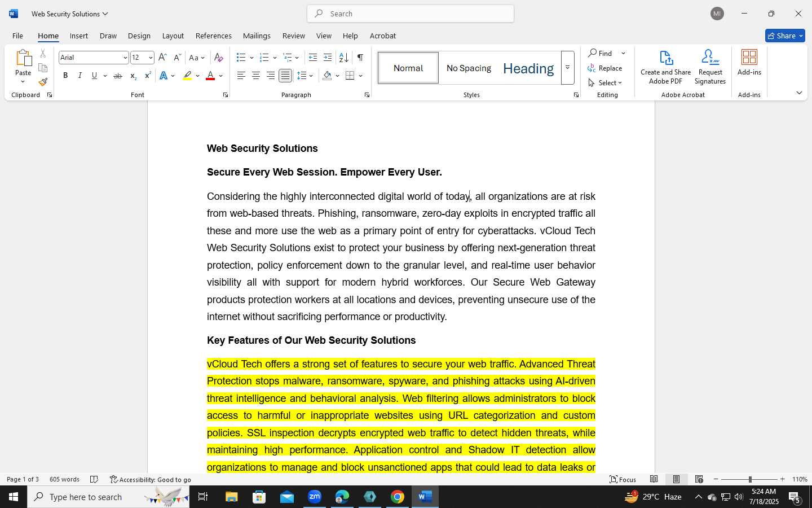Click the Cut scissors icon
Image resolution: width=812 pixels, height=508 pixels.
click(43, 54)
